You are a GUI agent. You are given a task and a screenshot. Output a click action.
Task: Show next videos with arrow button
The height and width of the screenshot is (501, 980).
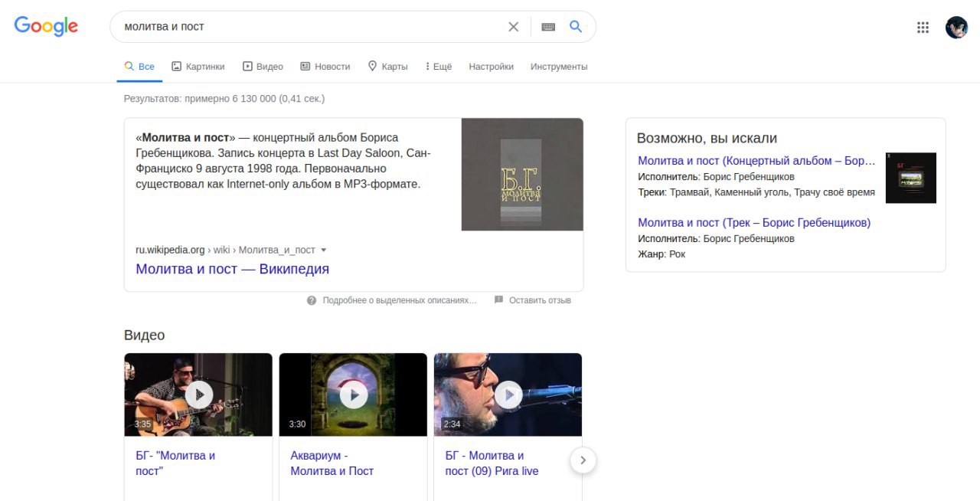coord(583,460)
